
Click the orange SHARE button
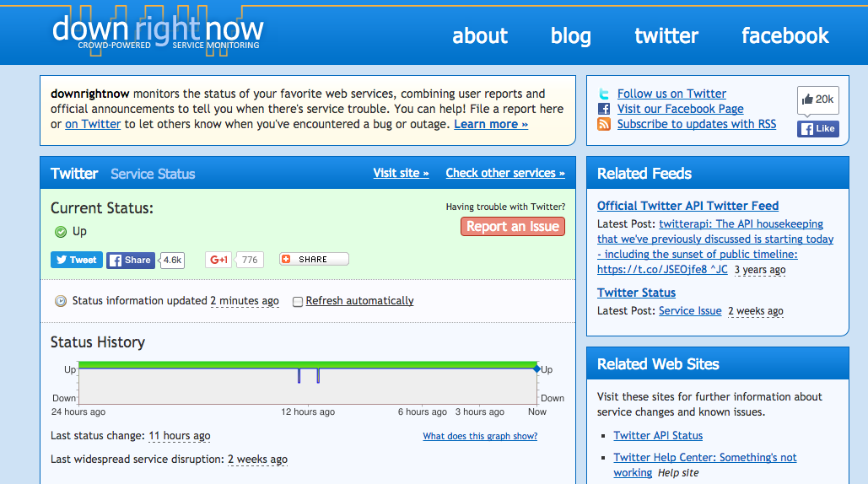tap(314, 259)
